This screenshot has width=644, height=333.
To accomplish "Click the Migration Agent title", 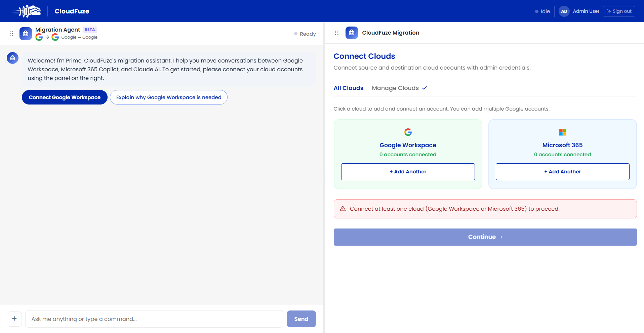I will coord(58,30).
